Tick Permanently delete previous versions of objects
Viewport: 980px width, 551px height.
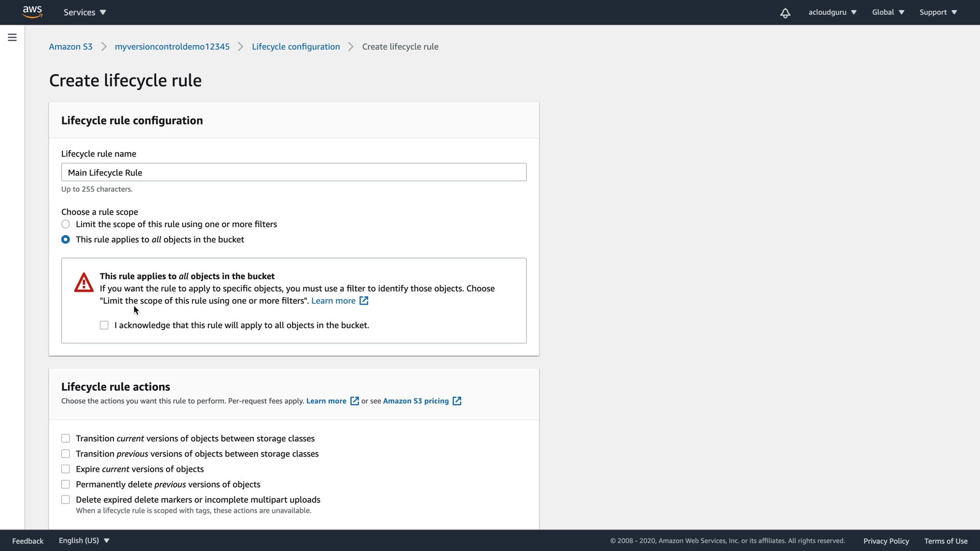(66, 484)
